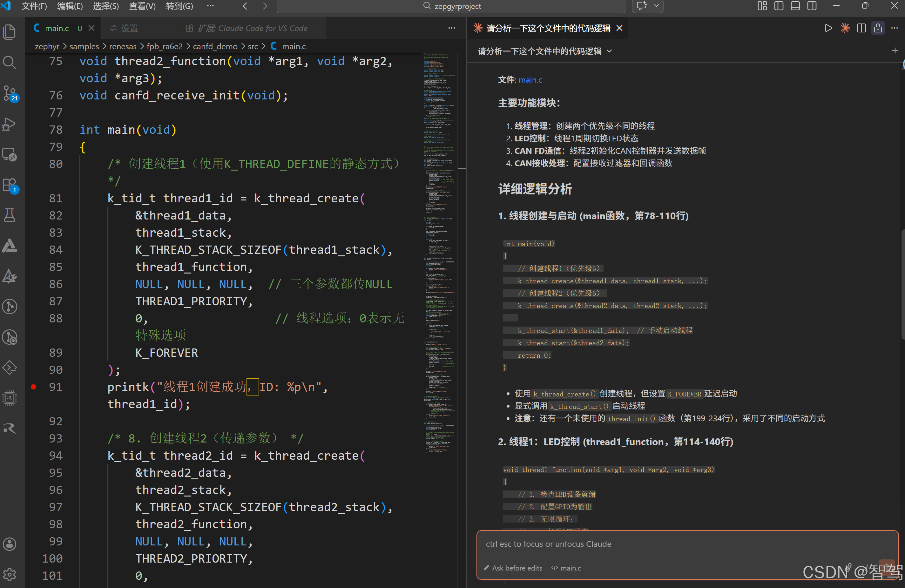Toggle the primary side bar layout button

(x=779, y=6)
